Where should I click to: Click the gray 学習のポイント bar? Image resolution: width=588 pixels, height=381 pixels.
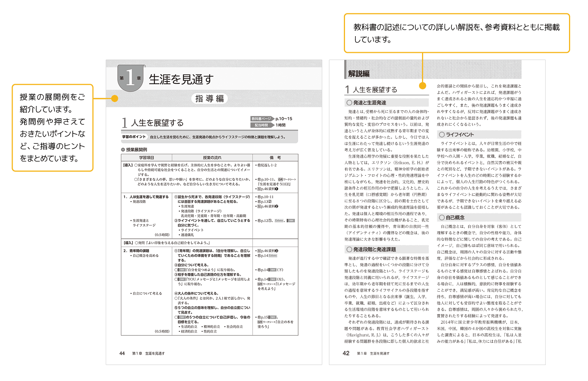click(209, 137)
